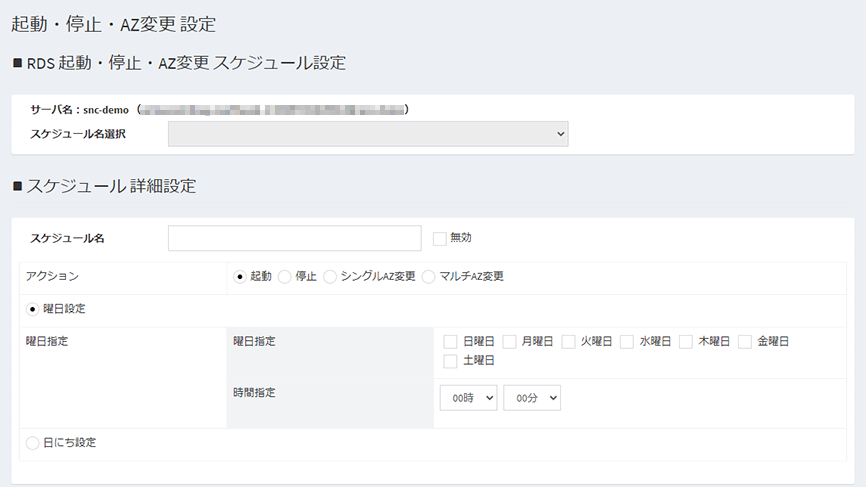Check the 水曜日 checkbox

click(627, 342)
